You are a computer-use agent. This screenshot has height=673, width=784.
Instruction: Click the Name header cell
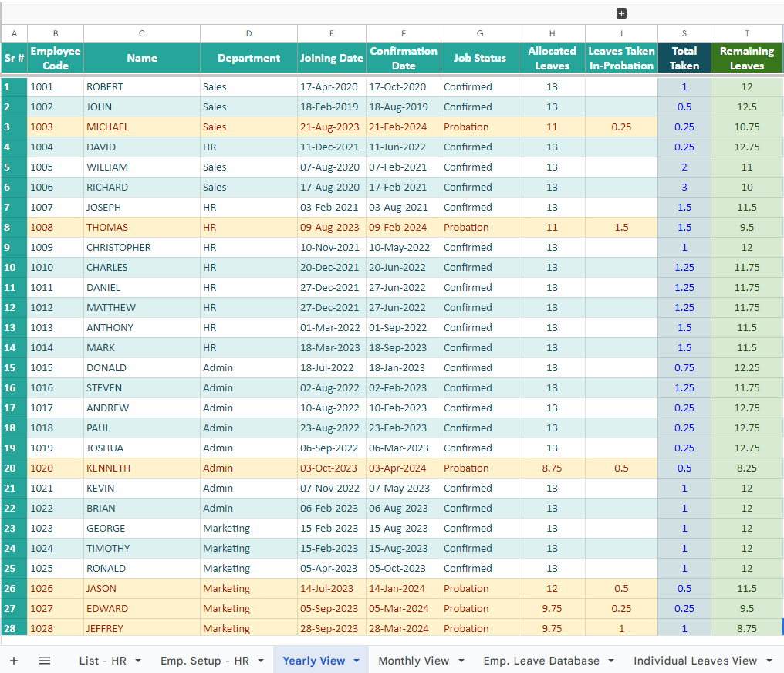(142, 58)
